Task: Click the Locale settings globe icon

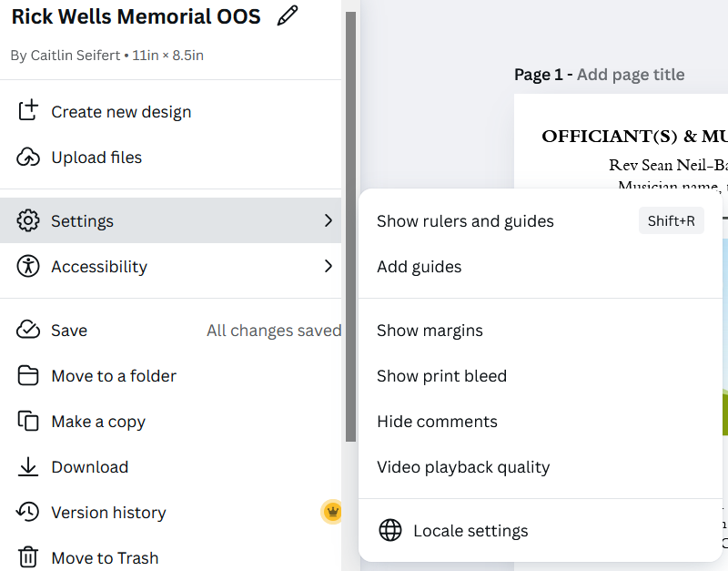Action: click(390, 531)
